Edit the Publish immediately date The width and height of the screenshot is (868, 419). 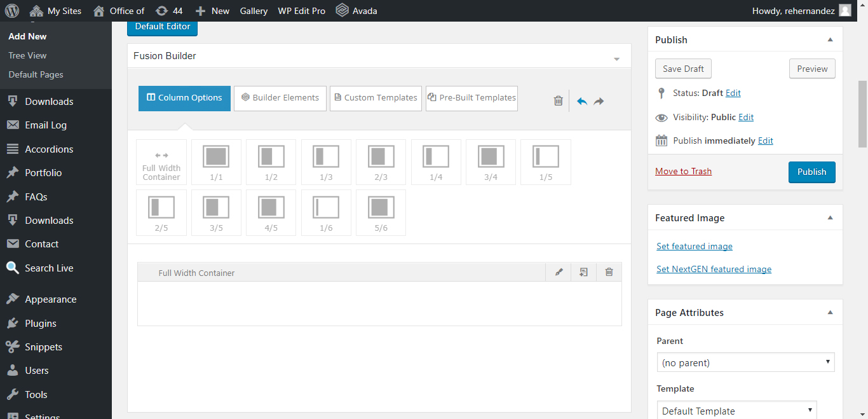766,141
